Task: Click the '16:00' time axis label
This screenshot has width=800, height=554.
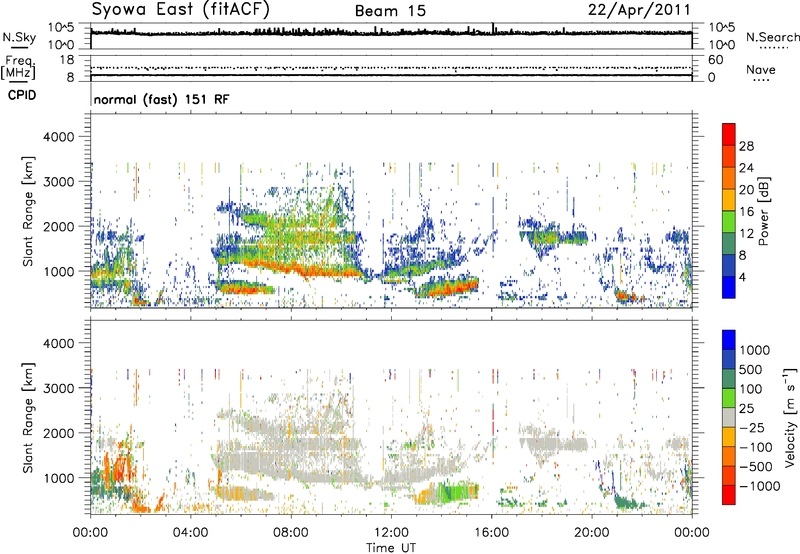Action: point(491,533)
